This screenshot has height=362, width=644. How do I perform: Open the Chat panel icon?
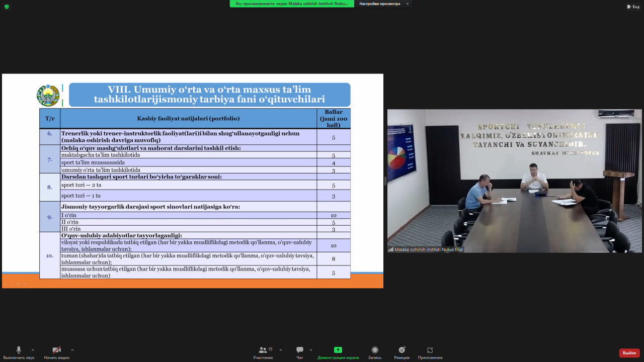[x=299, y=350]
